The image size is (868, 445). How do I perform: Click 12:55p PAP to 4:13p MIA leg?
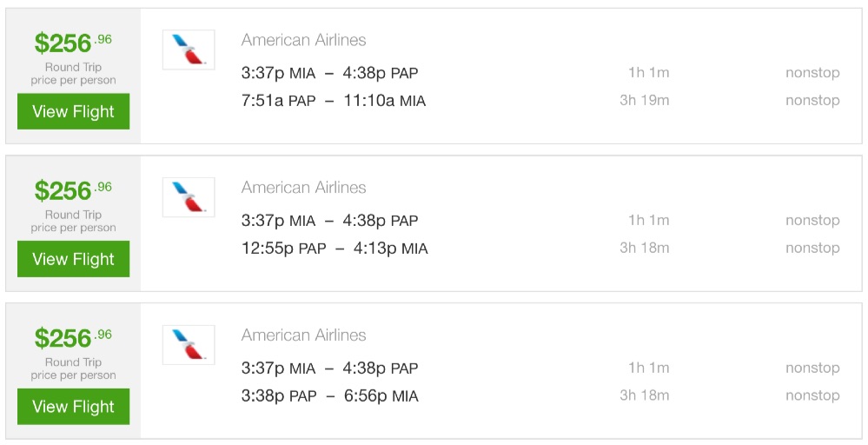335,249
